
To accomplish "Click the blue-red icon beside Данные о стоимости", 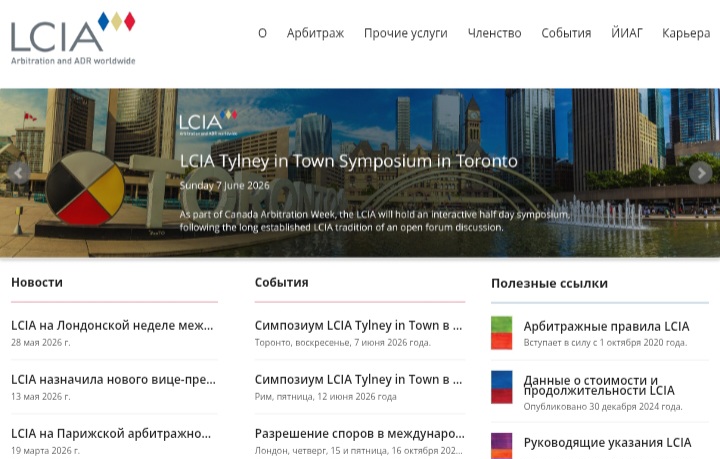I will pyautogui.click(x=501, y=387).
